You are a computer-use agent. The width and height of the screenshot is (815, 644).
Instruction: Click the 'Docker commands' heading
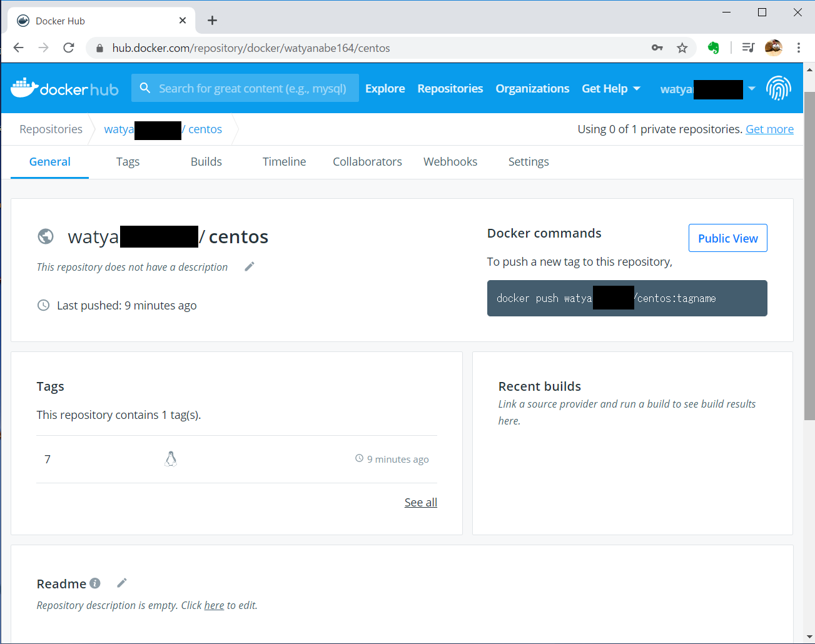[544, 233]
